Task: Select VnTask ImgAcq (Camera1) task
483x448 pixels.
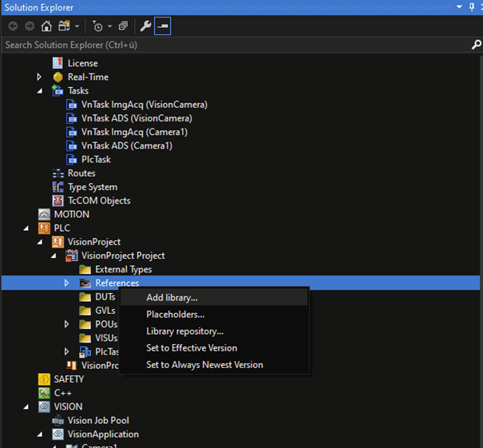Action: click(x=127, y=133)
